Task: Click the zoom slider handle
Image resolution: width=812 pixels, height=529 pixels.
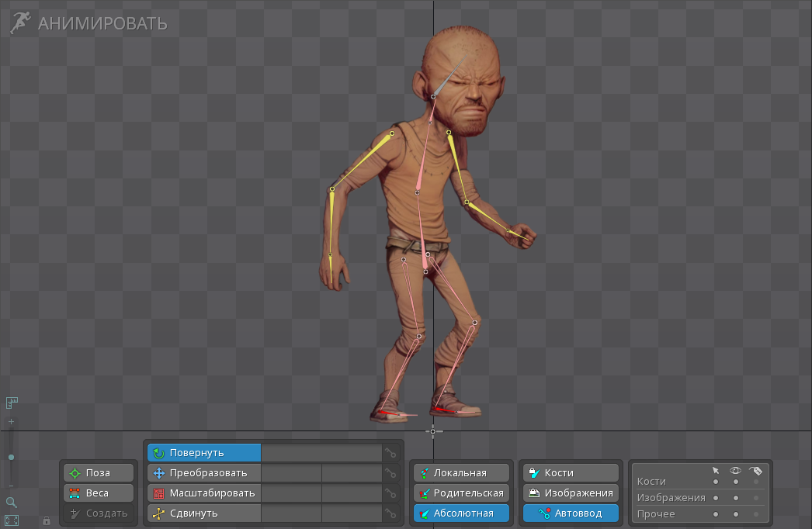Action: [x=11, y=458]
